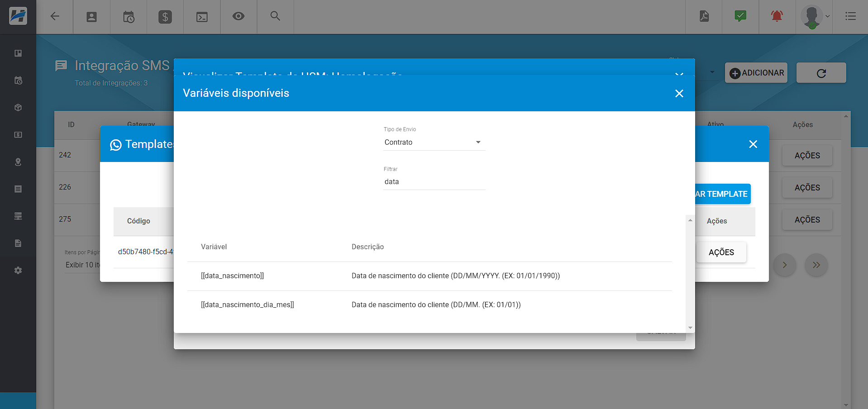The width and height of the screenshot is (868, 409).
Task: Open the Tipo de Envio Contrato dropdown
Action: click(434, 142)
